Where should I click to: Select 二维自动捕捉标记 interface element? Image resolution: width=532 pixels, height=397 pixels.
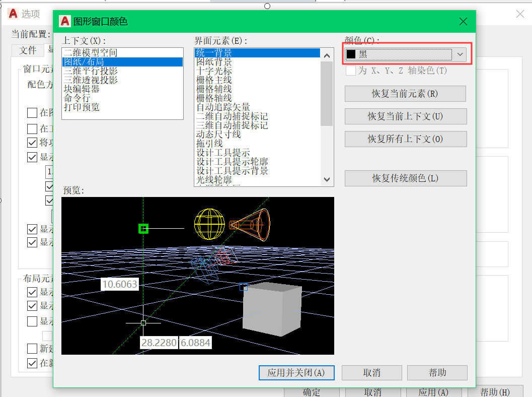[x=258, y=116]
